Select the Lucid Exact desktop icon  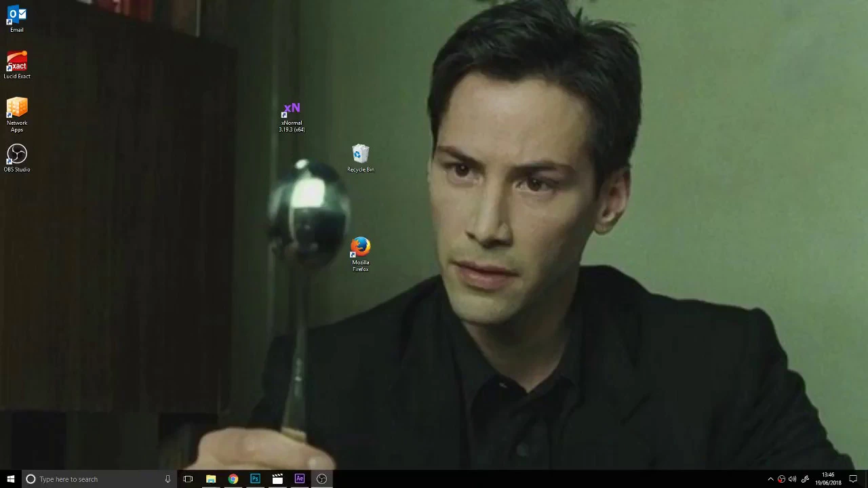(x=17, y=65)
